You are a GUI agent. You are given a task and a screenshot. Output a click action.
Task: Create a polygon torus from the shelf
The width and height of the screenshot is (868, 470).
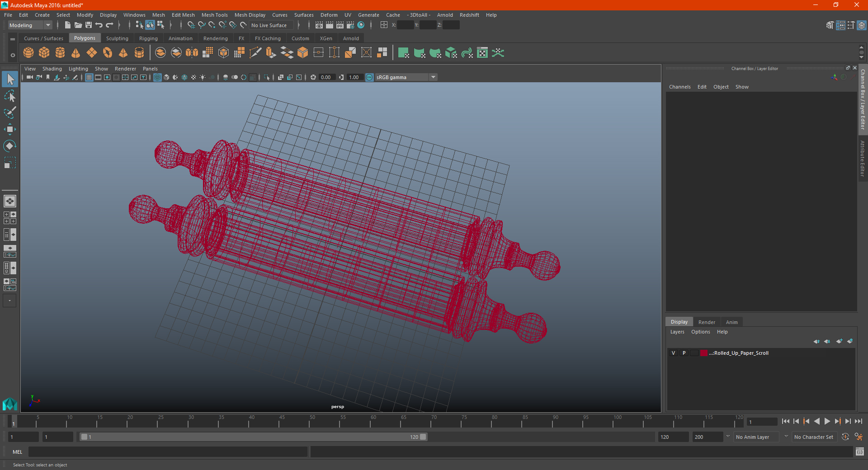click(108, 53)
